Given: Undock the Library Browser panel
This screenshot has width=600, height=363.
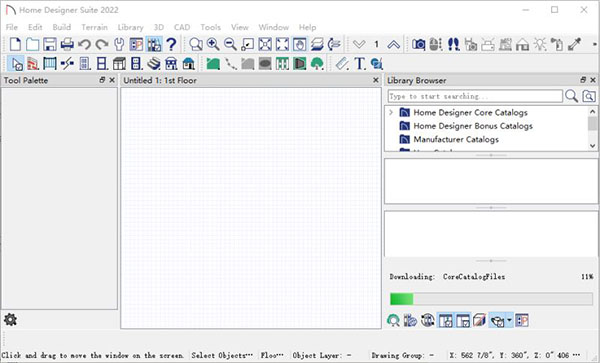Looking at the screenshot, I should pyautogui.click(x=583, y=80).
